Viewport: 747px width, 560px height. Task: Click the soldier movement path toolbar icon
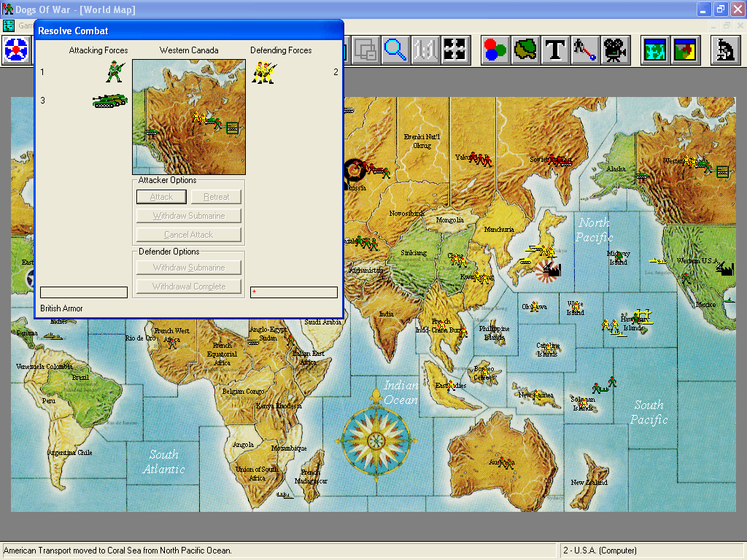click(x=585, y=50)
